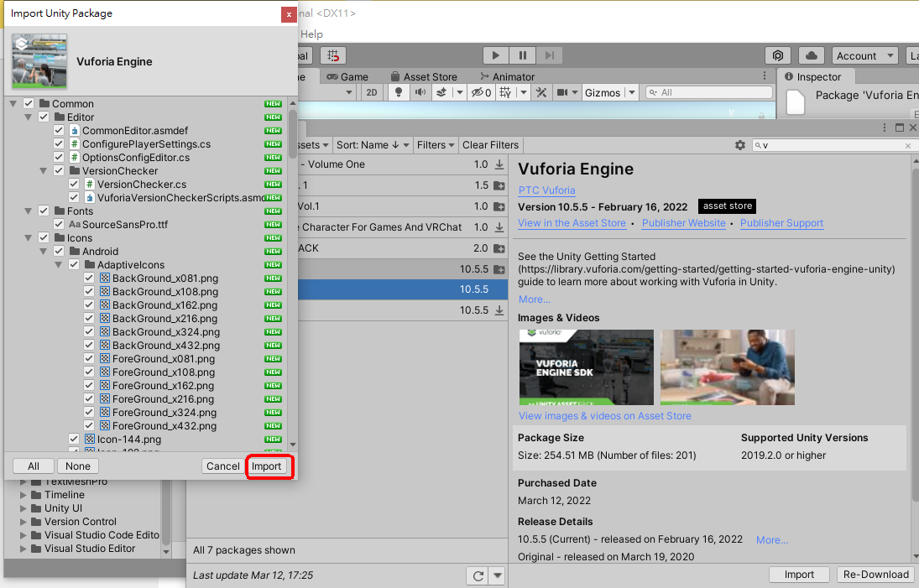
Task: Click the Re-Download button
Action: coord(876,575)
